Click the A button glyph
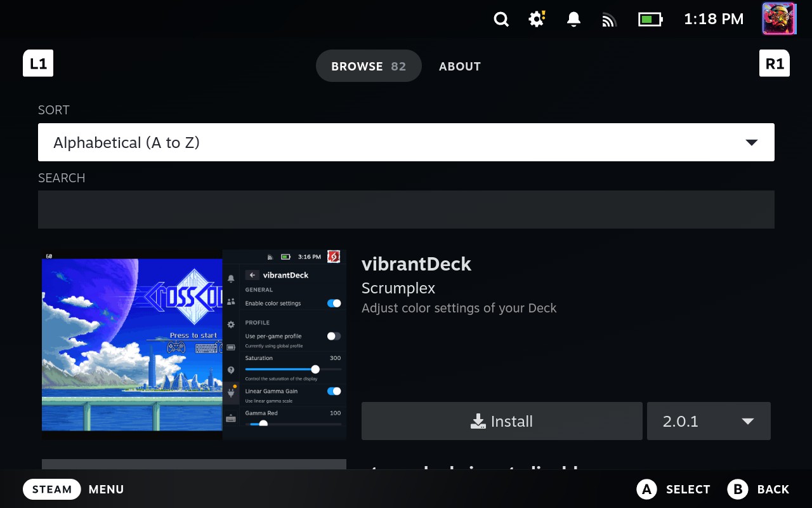 point(646,489)
